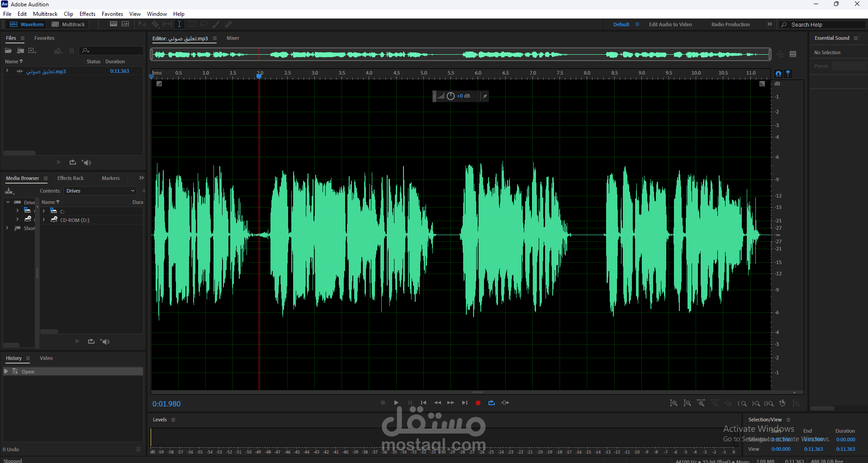Choose the Lasso Selection tool
This screenshot has height=463, width=868.
[204, 24]
